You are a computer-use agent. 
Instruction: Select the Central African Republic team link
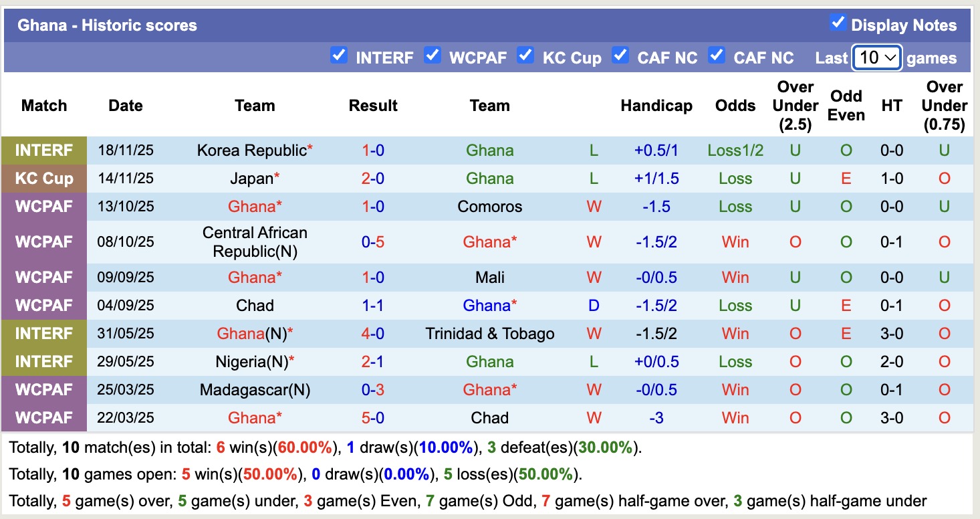tap(255, 241)
